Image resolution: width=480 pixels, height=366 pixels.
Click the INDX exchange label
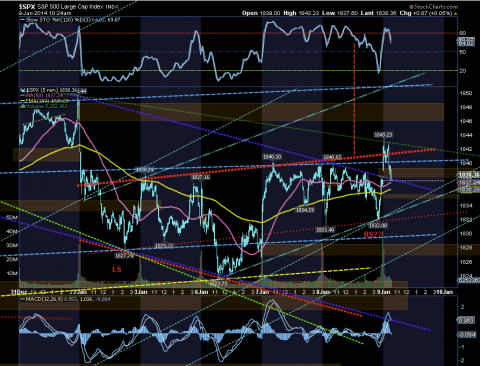click(112, 7)
